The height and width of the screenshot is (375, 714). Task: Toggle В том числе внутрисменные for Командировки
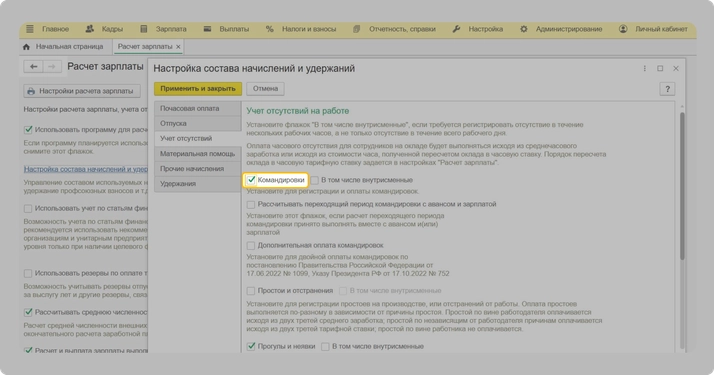click(315, 180)
